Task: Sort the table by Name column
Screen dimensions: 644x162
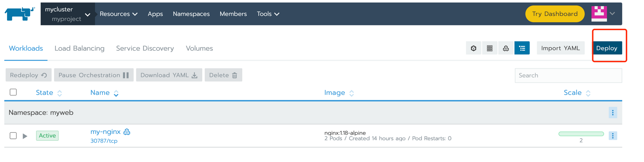Action: (104, 93)
